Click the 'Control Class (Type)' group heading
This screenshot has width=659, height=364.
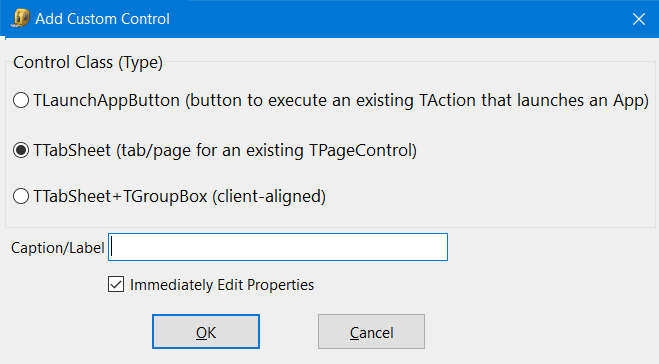pyautogui.click(x=88, y=63)
